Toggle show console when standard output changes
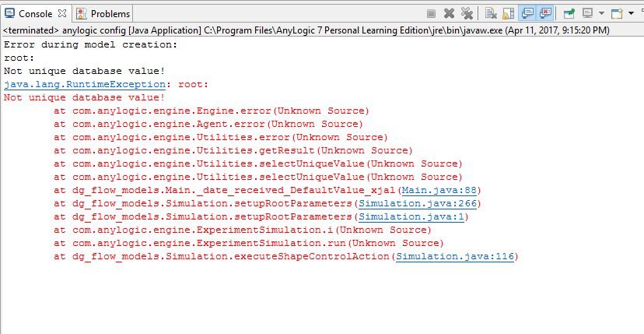 [527, 13]
